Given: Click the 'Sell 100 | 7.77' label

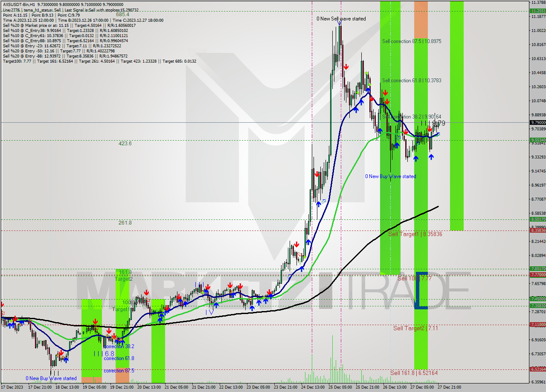Looking at the screenshot, I should pyautogui.click(x=415, y=278).
